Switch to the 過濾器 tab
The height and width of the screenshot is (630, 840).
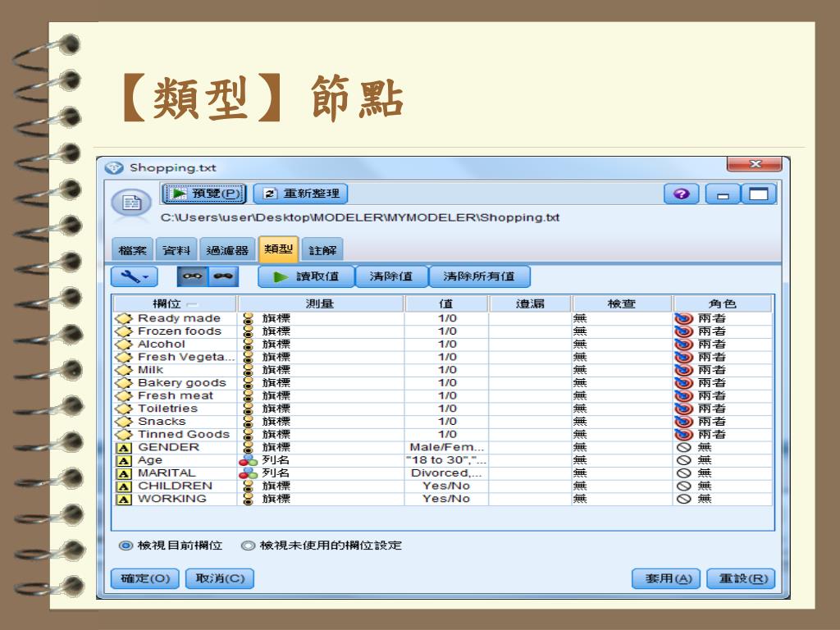(x=226, y=250)
